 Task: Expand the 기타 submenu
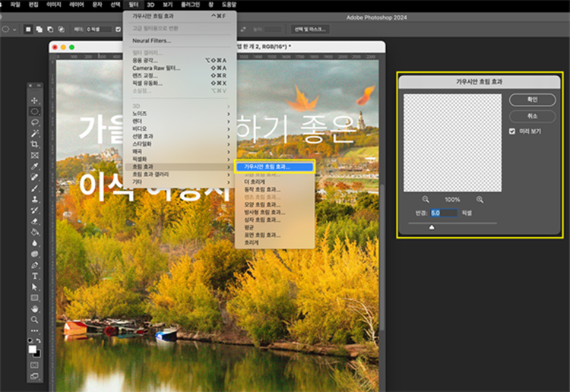[181, 182]
